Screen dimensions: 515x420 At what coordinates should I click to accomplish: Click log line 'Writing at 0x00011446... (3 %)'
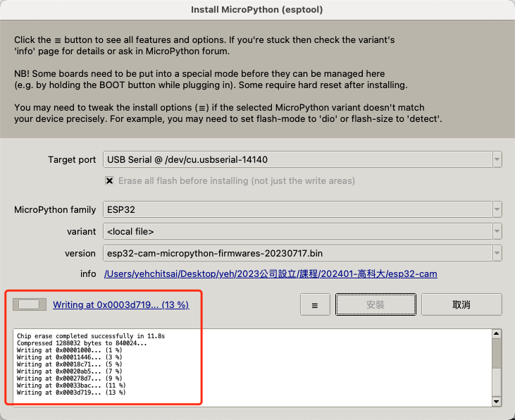pos(69,357)
